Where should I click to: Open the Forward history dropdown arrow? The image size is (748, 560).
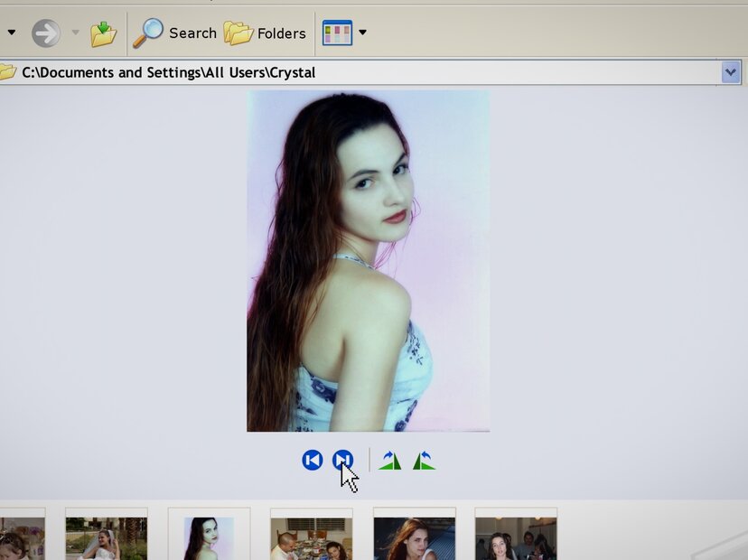[x=75, y=33]
